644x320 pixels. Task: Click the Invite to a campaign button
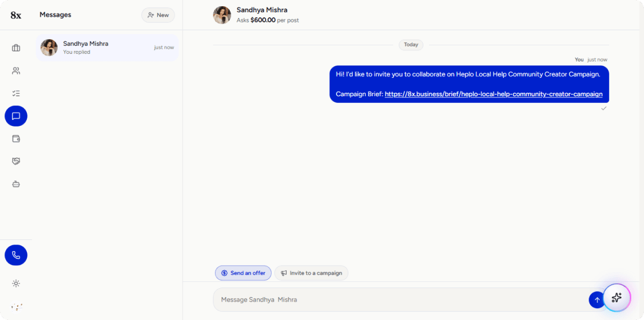[x=311, y=273]
